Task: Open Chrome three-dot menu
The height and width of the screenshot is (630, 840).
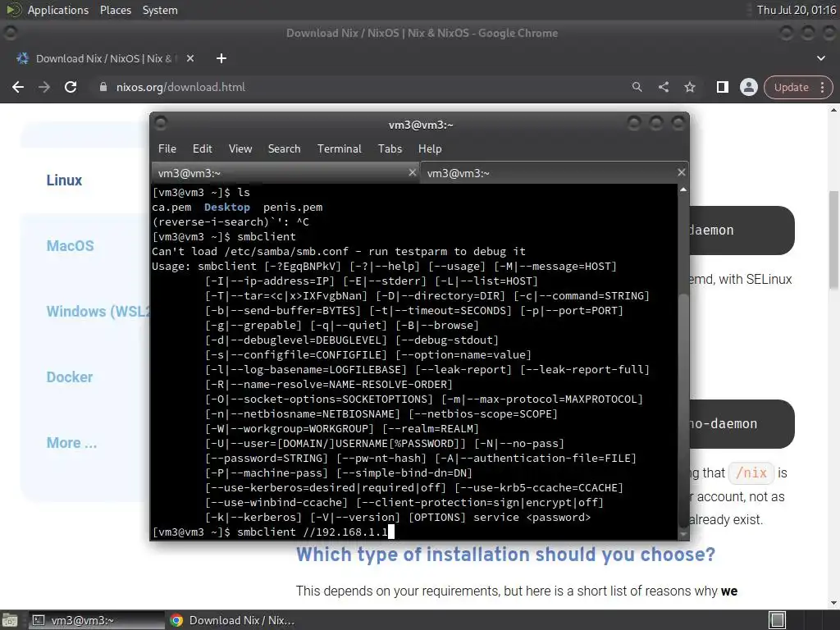Action: click(822, 87)
